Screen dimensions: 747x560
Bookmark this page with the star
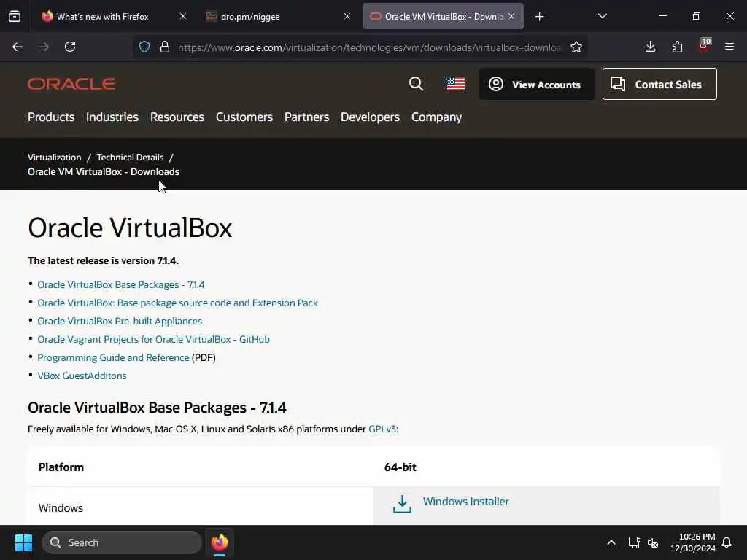click(x=576, y=47)
